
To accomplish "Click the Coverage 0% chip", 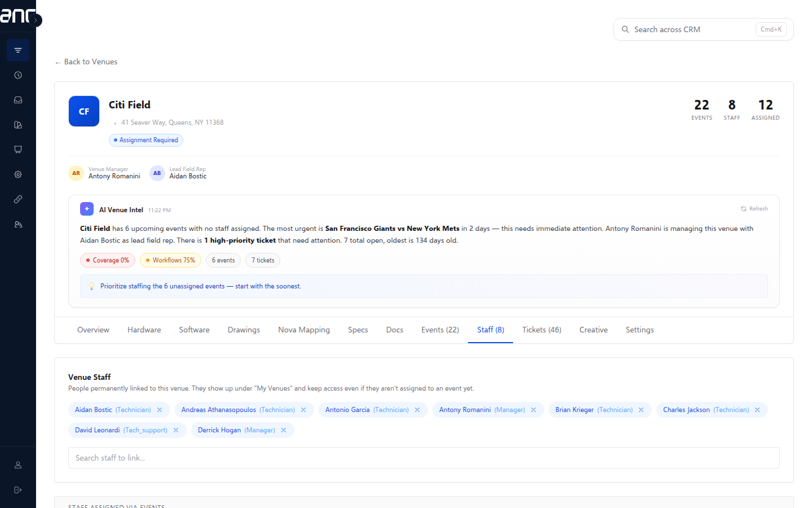I will point(108,260).
